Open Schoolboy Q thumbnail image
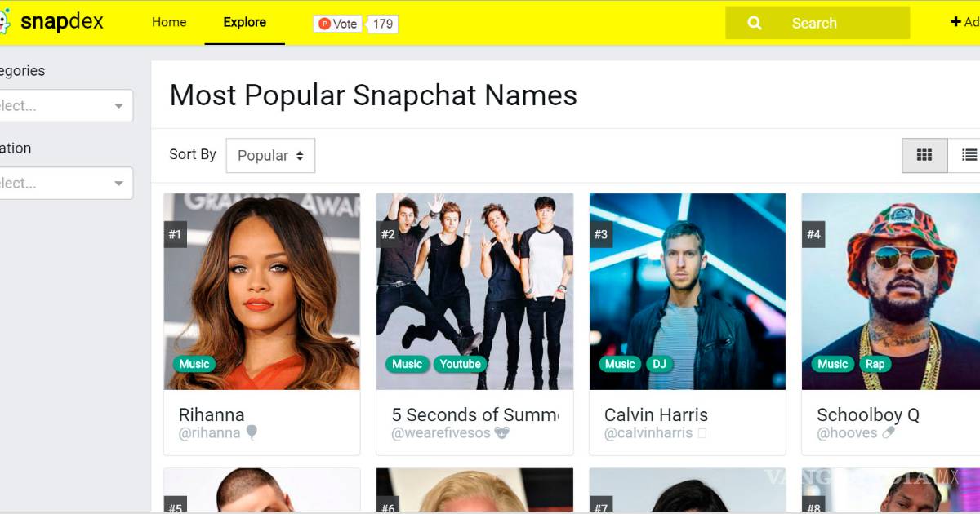 (x=890, y=291)
